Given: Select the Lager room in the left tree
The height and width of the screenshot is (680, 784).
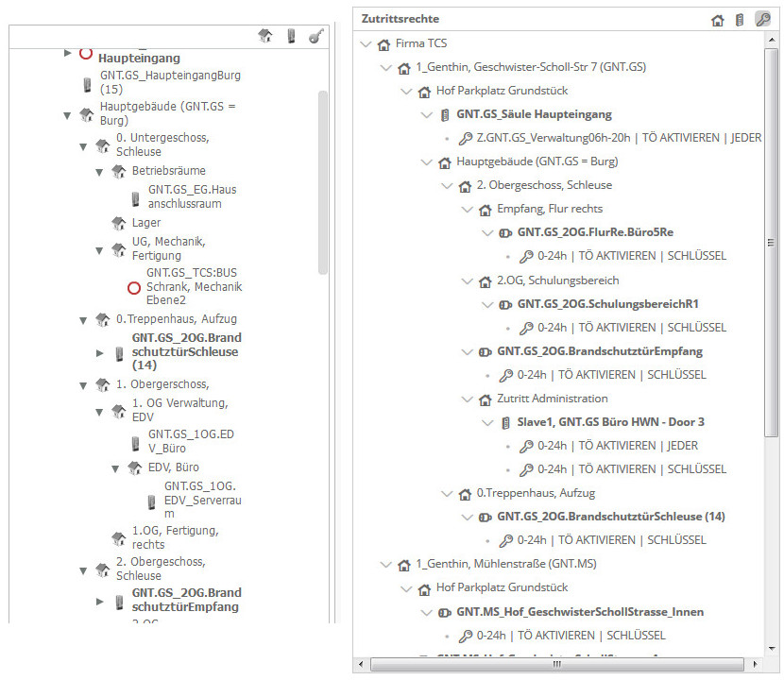Looking at the screenshot, I should tap(146, 223).
